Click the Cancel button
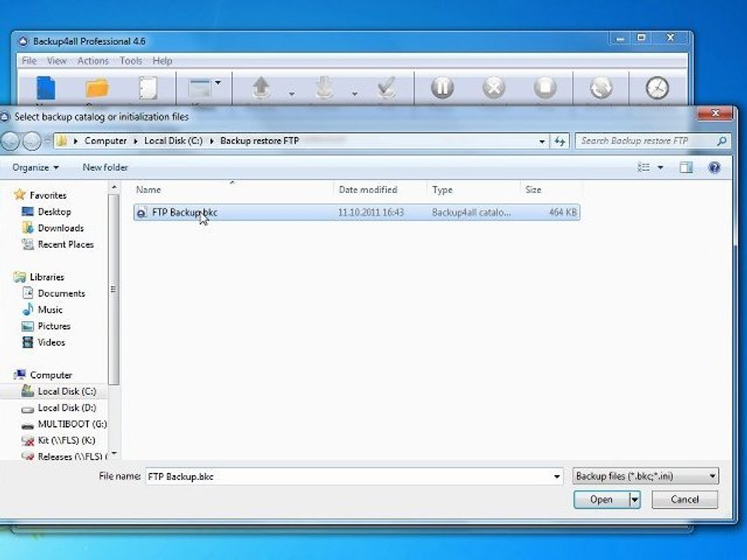Image resolution: width=747 pixels, height=560 pixels. (685, 499)
